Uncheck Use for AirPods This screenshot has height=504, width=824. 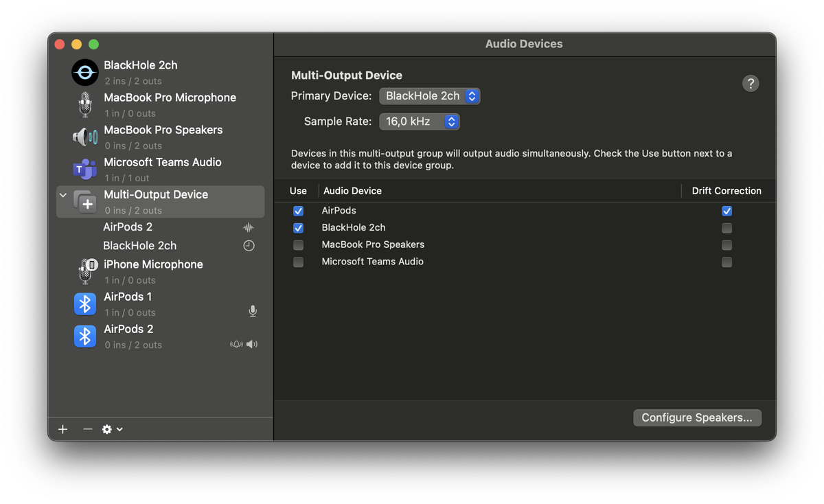[298, 211]
